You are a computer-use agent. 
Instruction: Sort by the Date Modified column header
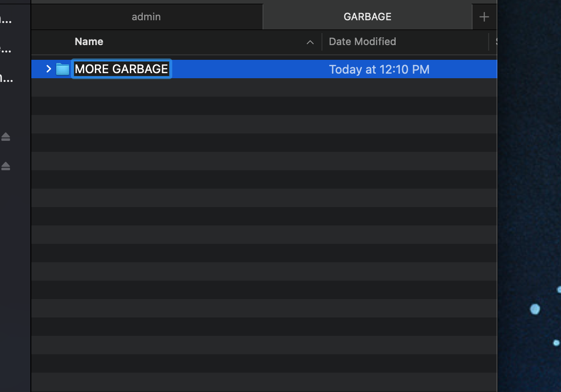tap(362, 42)
